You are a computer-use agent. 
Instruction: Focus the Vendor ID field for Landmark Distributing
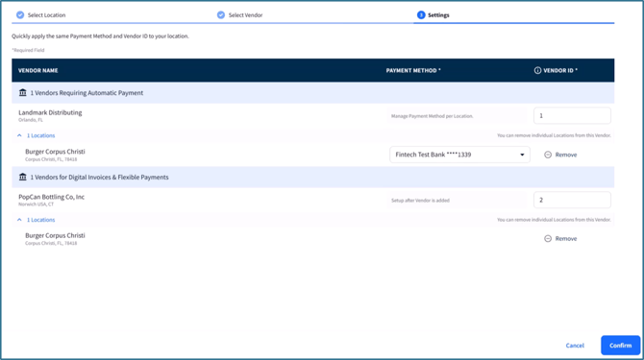click(x=572, y=115)
